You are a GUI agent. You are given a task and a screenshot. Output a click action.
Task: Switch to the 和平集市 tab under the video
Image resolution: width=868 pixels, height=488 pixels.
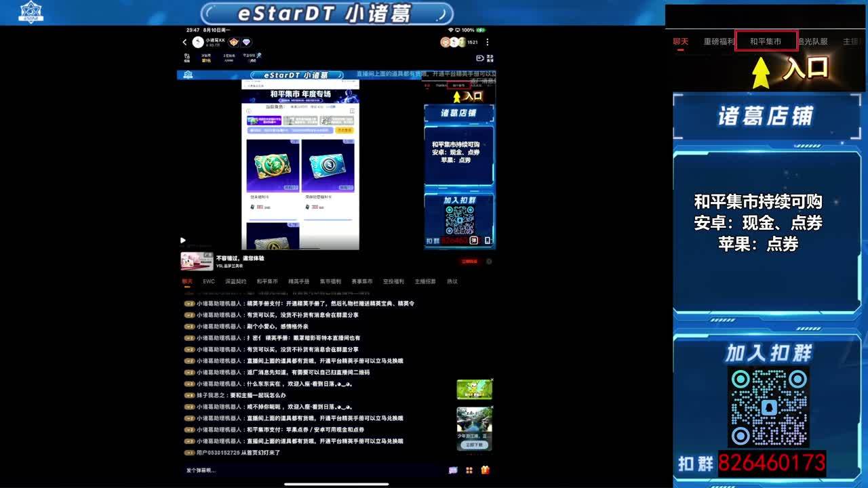(267, 281)
